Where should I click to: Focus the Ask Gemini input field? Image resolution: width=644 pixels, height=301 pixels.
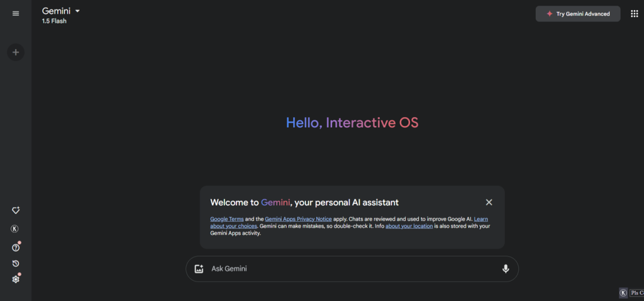(x=352, y=269)
